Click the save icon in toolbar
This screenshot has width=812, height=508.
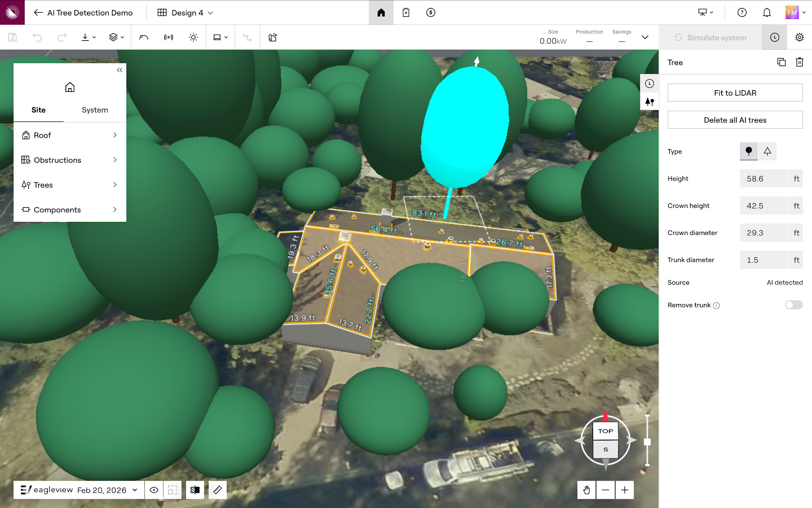[x=12, y=37]
